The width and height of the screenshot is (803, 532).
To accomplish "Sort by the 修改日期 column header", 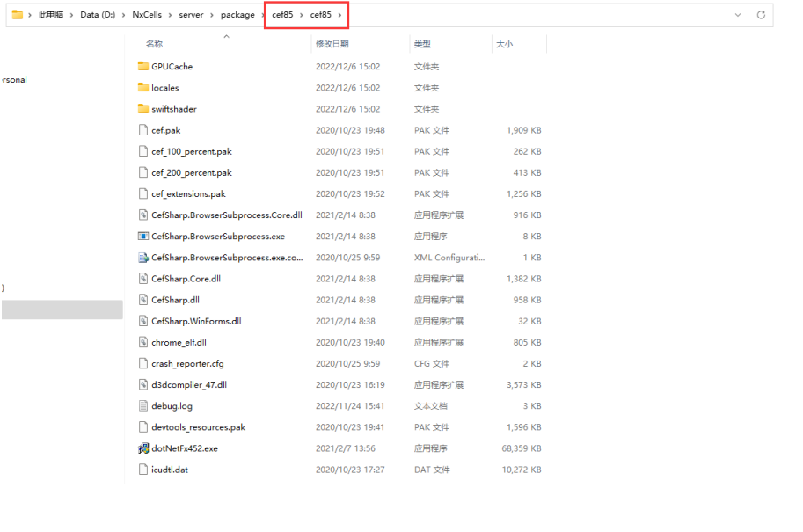I will click(x=332, y=44).
